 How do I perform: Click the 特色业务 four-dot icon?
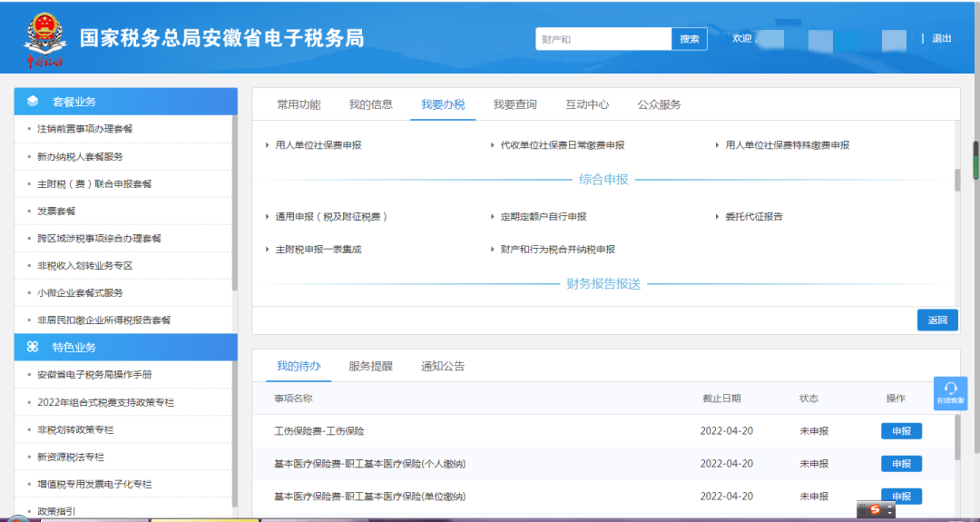[33, 347]
